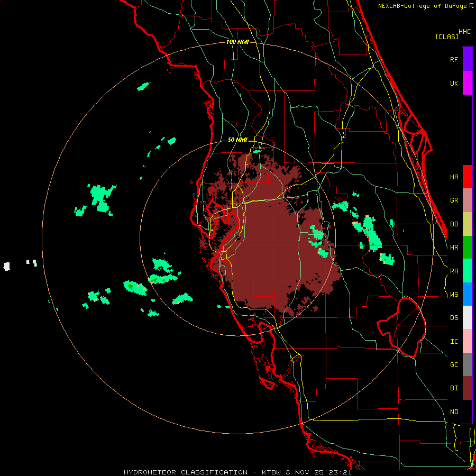The height and width of the screenshot is (476, 476).
Task: Click the 'UK' legend label
Action: pyautogui.click(x=454, y=84)
